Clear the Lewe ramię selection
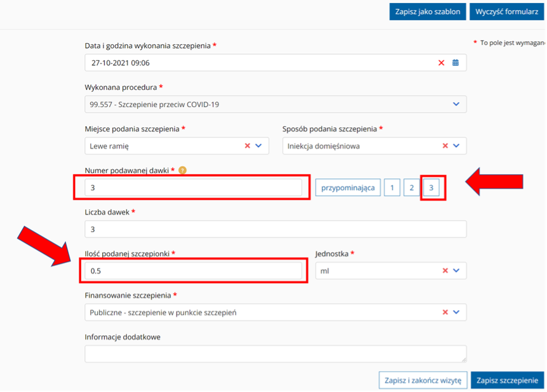The width and height of the screenshot is (547, 392). point(247,146)
